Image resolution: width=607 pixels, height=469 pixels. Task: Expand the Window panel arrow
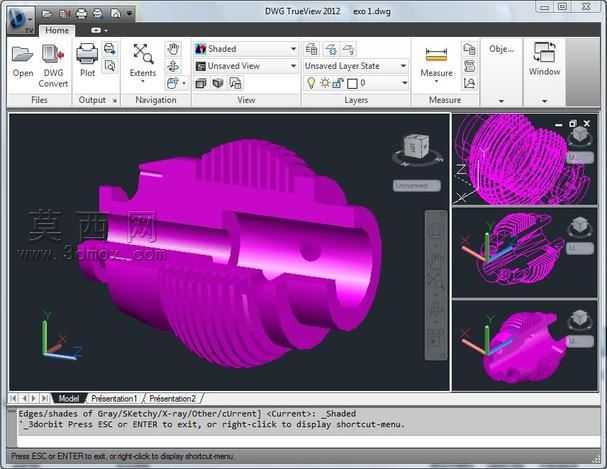pos(544,101)
